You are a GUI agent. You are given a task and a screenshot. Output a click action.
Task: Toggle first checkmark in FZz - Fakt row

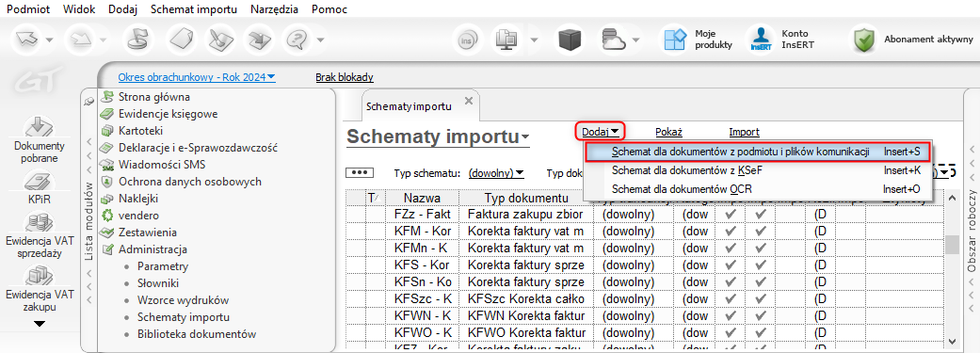(730, 215)
